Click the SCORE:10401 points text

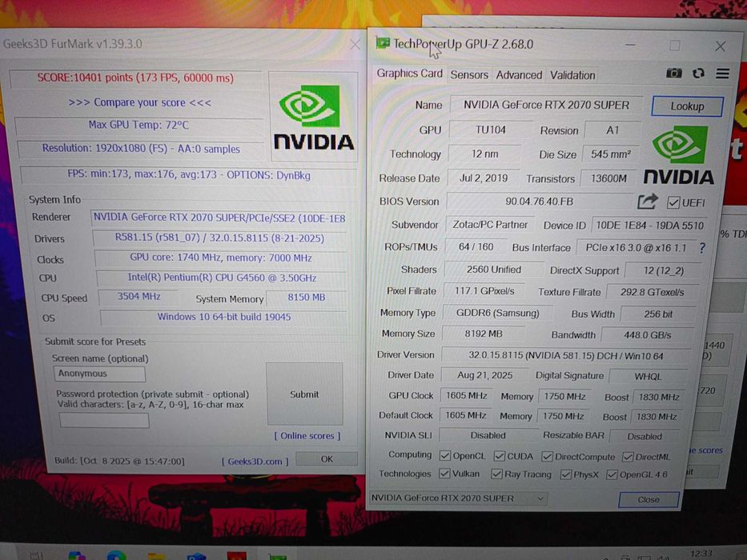tap(136, 78)
